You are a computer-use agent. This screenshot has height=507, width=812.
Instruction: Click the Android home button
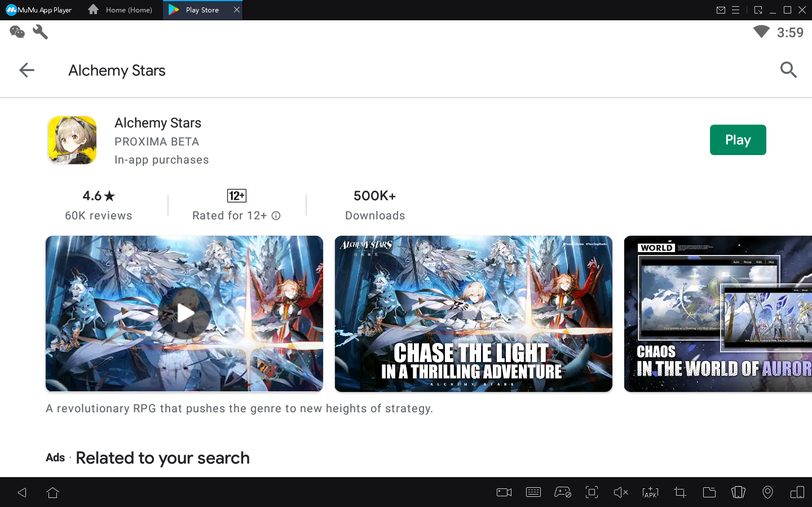click(x=53, y=492)
